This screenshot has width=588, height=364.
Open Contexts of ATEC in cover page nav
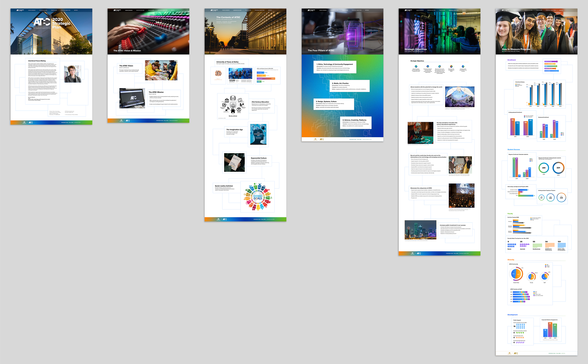(43, 10)
